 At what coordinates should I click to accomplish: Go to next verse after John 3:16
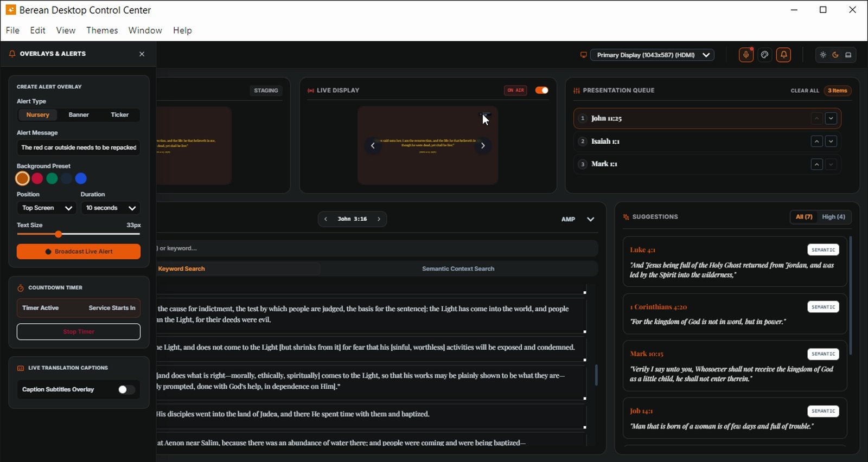[x=379, y=219]
